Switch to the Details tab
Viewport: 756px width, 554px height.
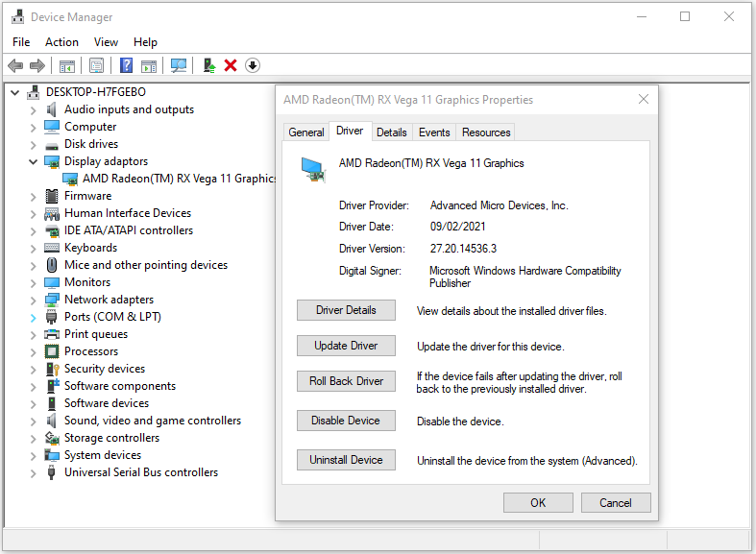(392, 132)
